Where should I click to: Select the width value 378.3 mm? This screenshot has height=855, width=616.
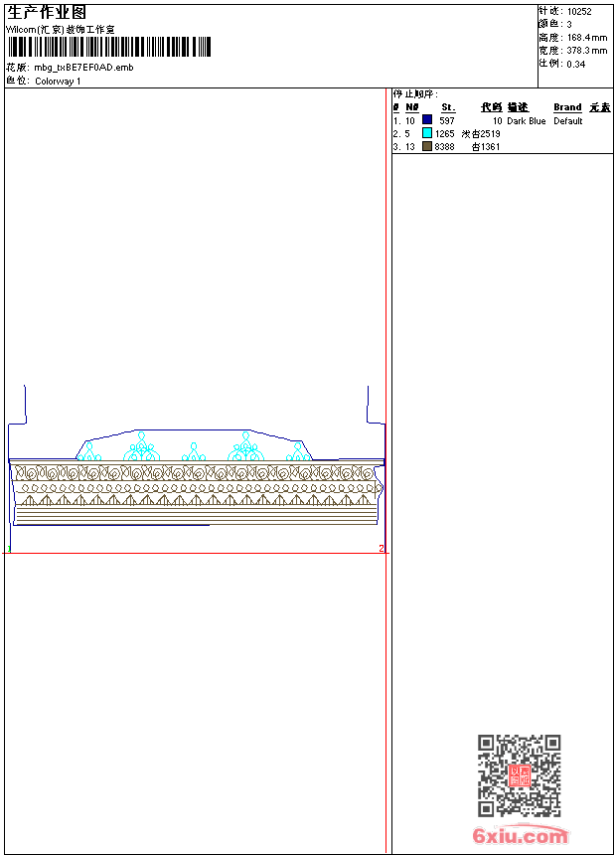tap(587, 51)
